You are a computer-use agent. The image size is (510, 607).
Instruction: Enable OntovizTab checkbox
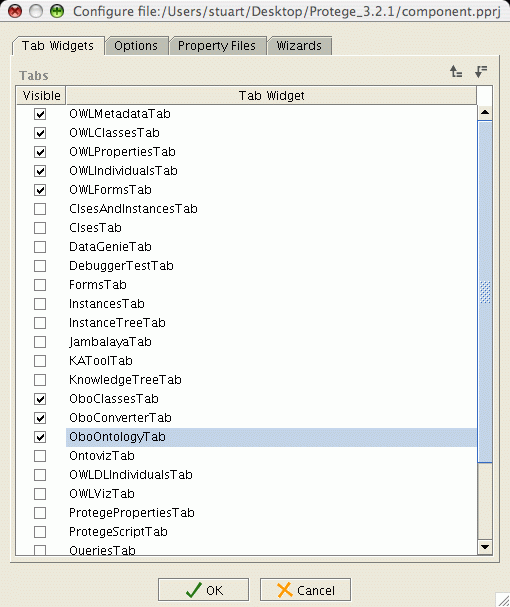[x=40, y=456]
